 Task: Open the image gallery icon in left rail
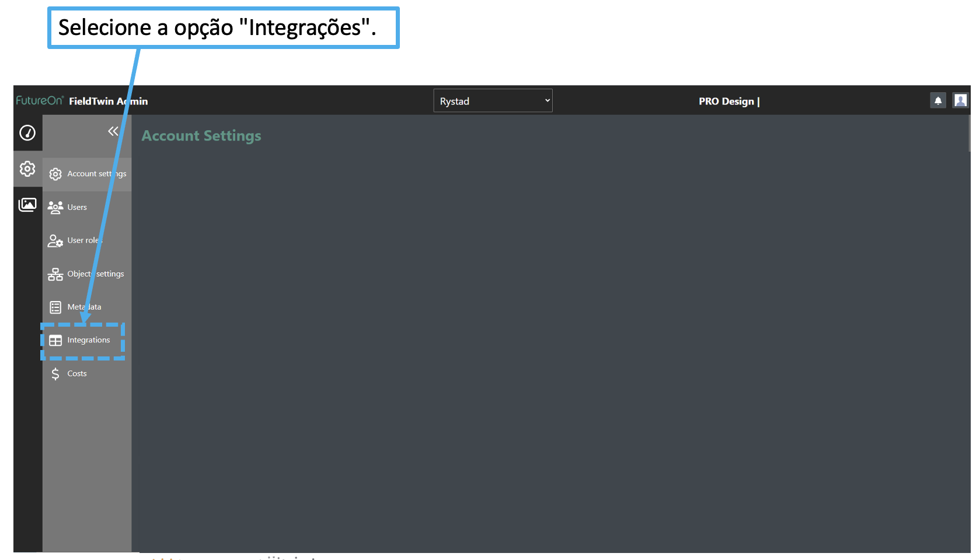pos(27,205)
